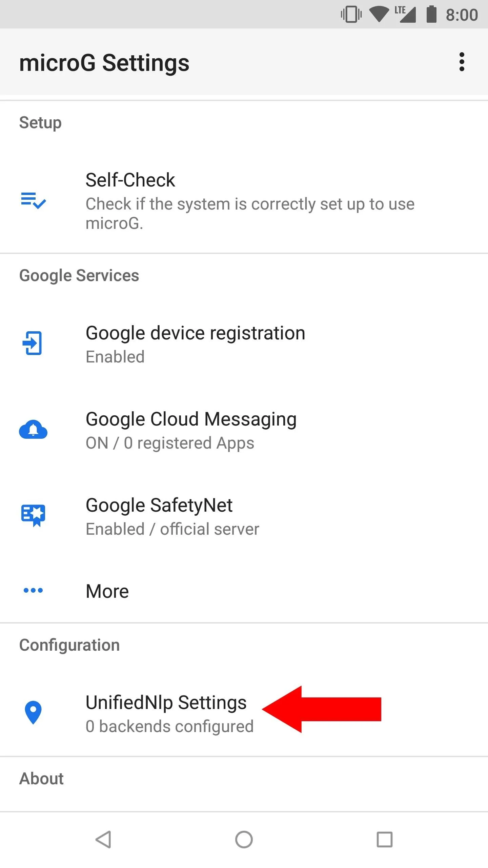Tap the microG Settings title

click(x=104, y=63)
